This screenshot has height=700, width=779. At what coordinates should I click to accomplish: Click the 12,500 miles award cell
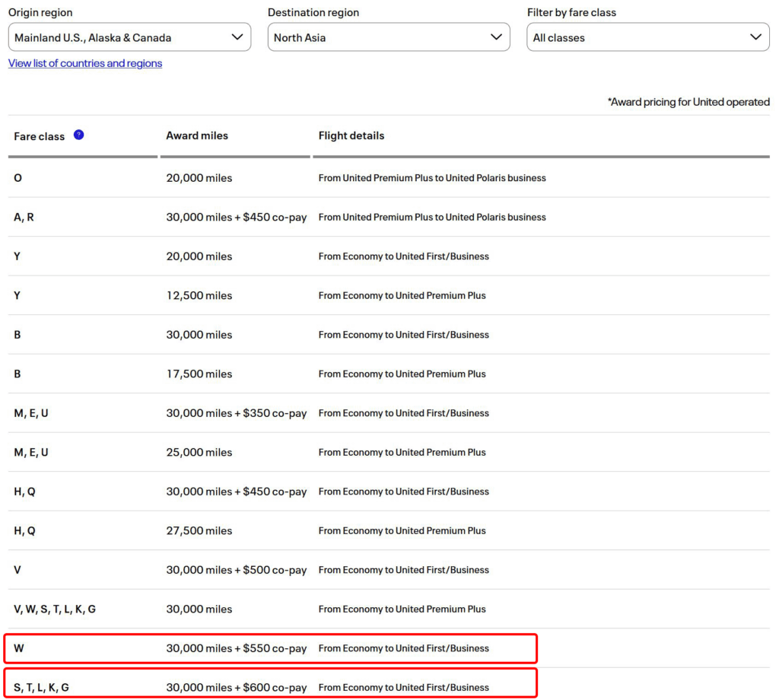(199, 295)
